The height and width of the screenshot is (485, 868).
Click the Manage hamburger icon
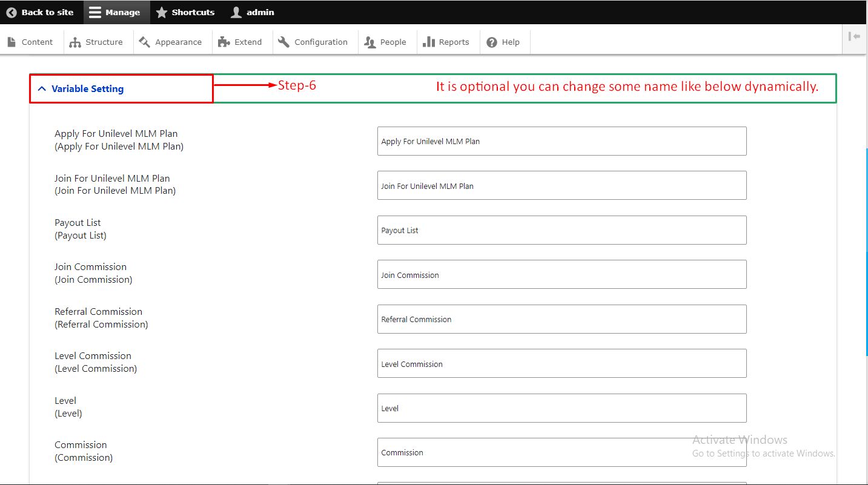tap(95, 12)
